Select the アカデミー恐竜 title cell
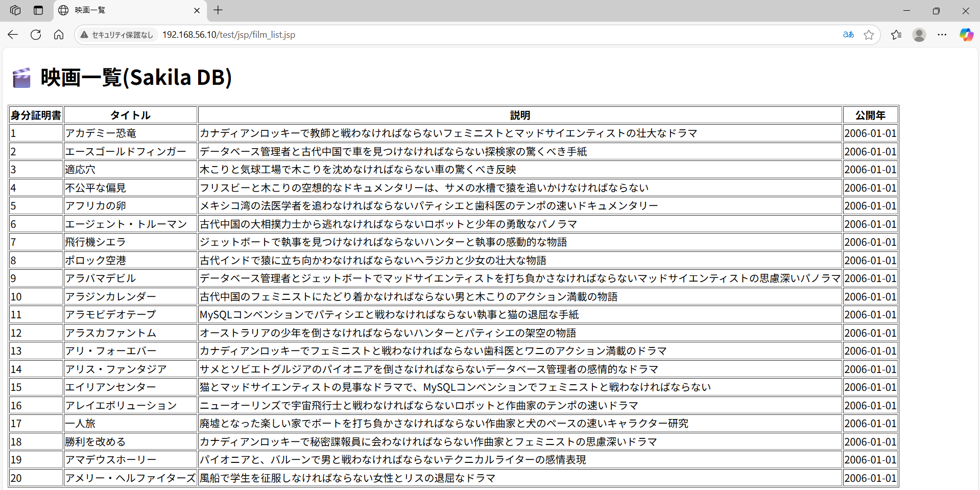 coord(101,133)
